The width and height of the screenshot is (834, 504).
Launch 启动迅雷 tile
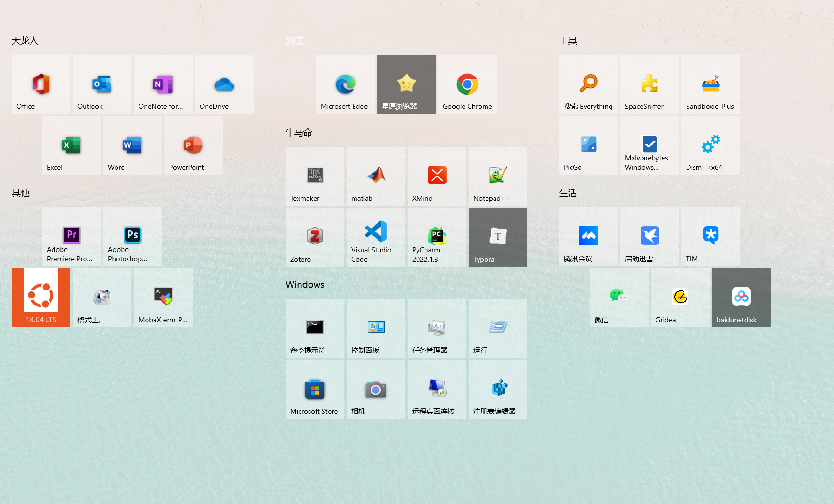(649, 237)
